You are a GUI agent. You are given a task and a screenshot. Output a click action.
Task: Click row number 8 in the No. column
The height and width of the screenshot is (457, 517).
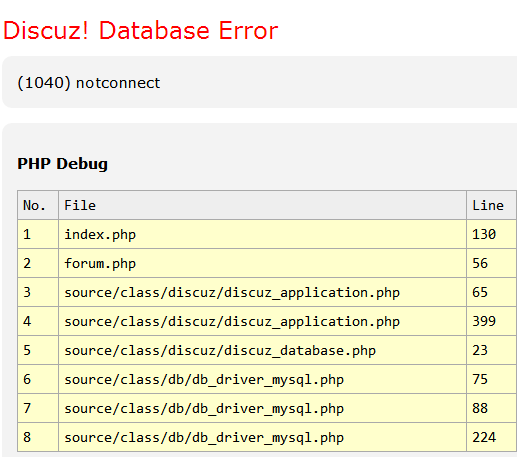pyautogui.click(x=38, y=437)
